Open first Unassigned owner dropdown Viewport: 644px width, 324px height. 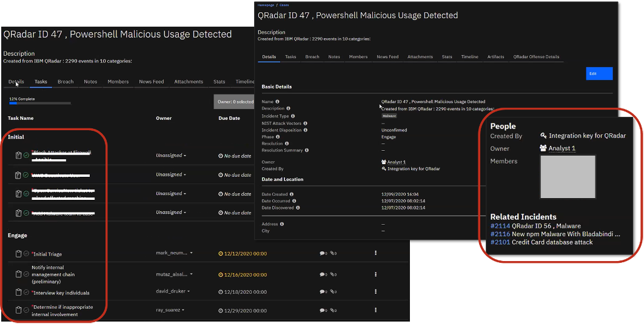(x=170, y=156)
